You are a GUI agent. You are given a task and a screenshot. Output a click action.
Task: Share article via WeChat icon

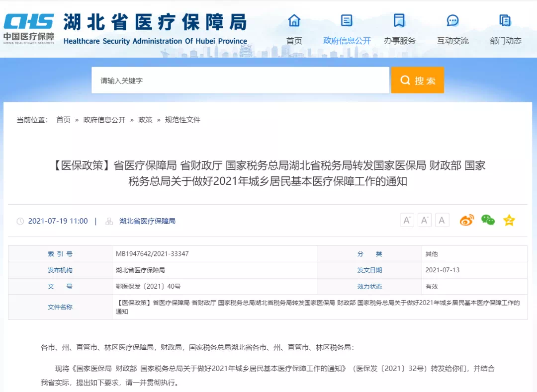tap(488, 220)
